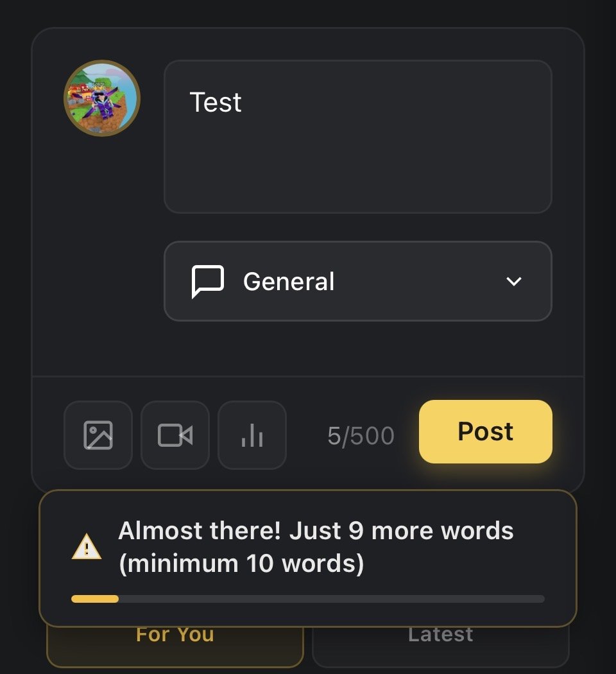Click the speech bubble icon beside General
The height and width of the screenshot is (674, 616).
(x=208, y=281)
